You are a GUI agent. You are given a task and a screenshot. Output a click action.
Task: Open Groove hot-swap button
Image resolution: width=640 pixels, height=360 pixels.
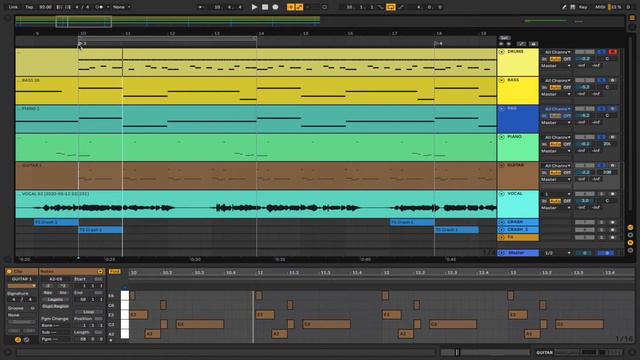click(x=32, y=308)
